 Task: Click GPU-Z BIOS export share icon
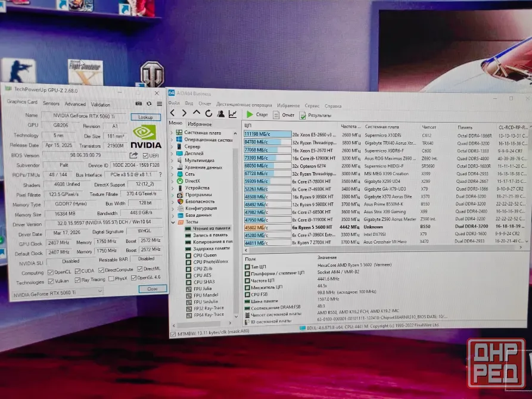click(x=133, y=155)
